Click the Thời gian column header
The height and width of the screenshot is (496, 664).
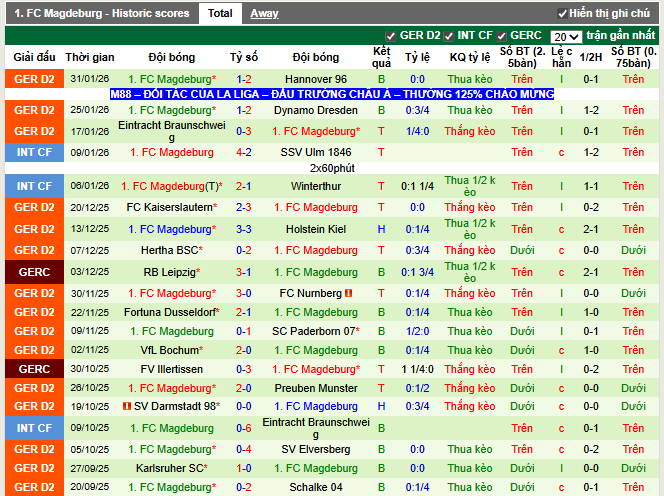pyautogui.click(x=90, y=57)
